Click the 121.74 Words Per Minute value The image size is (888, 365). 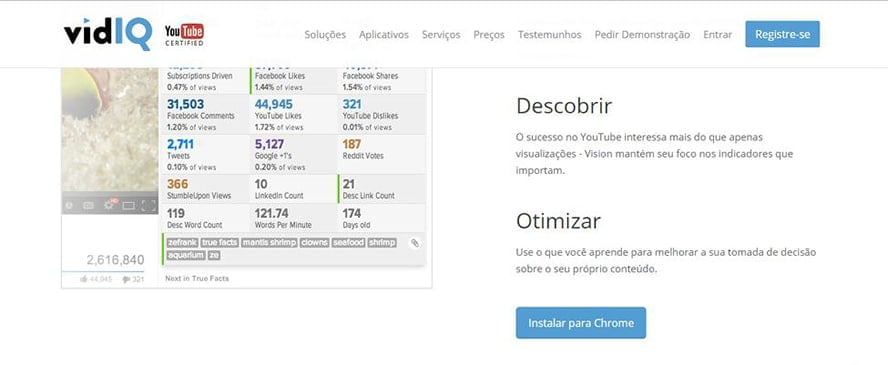coord(271,214)
